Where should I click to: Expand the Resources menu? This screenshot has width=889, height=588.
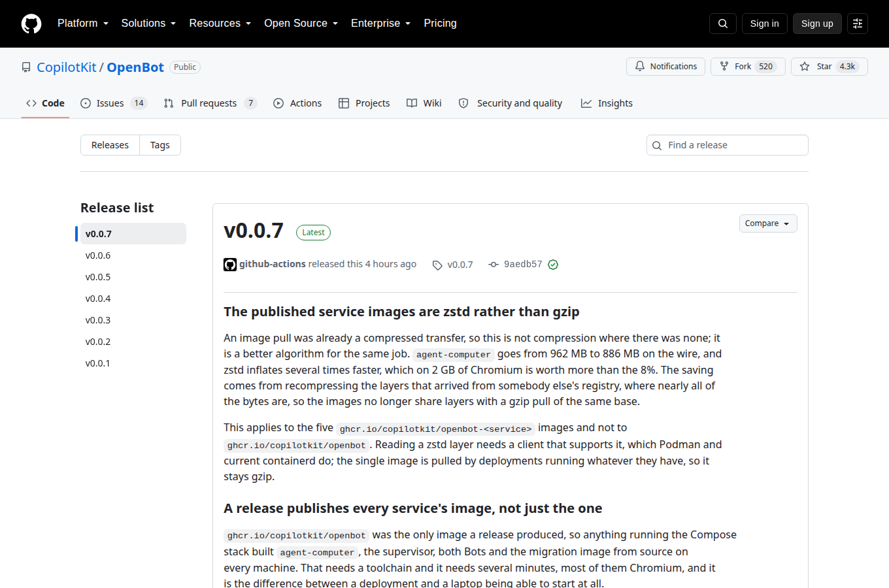220,24
